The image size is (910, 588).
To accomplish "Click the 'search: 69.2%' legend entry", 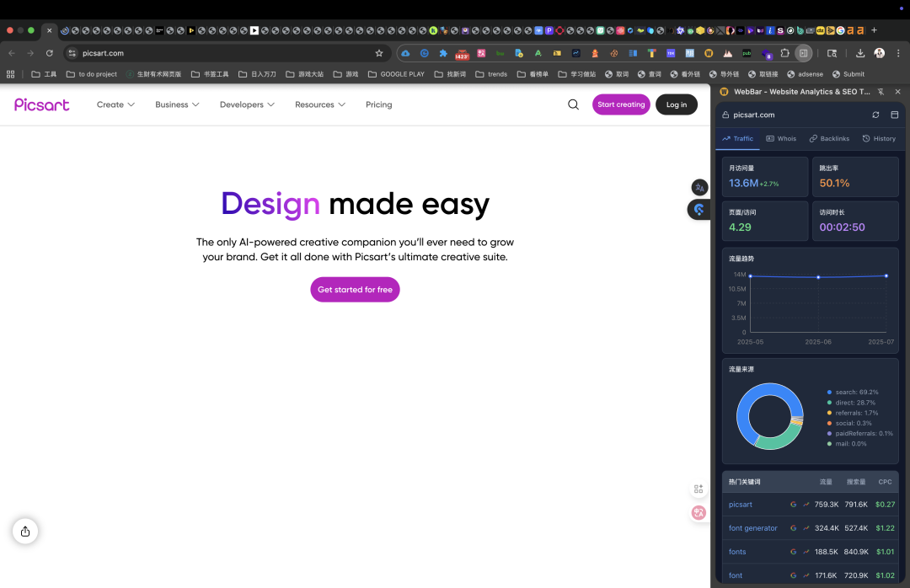I will pyautogui.click(x=853, y=393).
